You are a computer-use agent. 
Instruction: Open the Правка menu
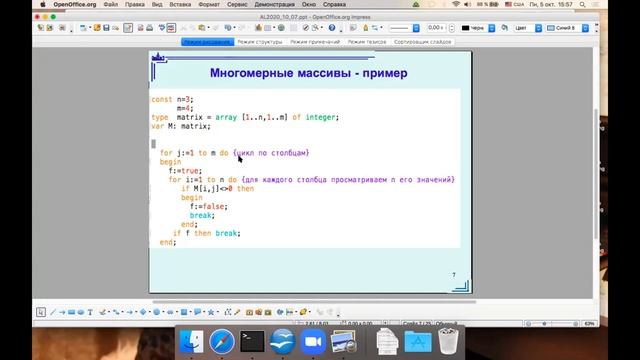point(135,4)
